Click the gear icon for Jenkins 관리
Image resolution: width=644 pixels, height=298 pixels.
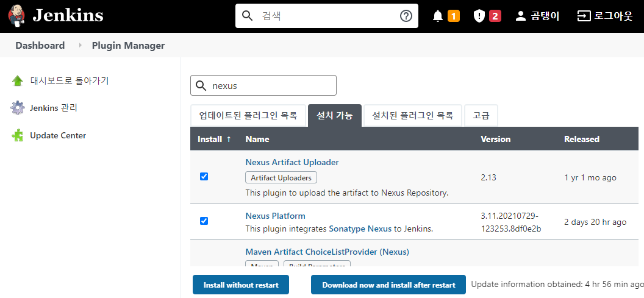(x=17, y=108)
